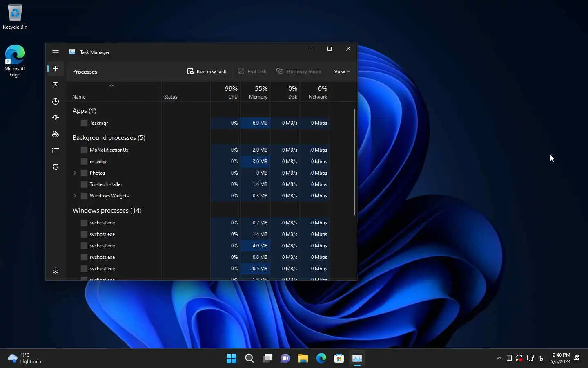The height and width of the screenshot is (368, 588).
Task: Click the Photos process icon
Action: pyautogui.click(x=84, y=173)
